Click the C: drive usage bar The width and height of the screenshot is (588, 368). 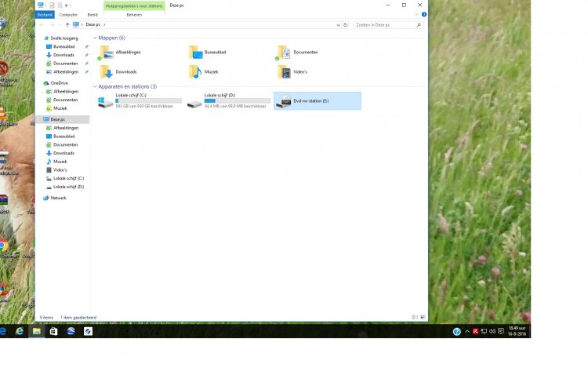coord(148,100)
